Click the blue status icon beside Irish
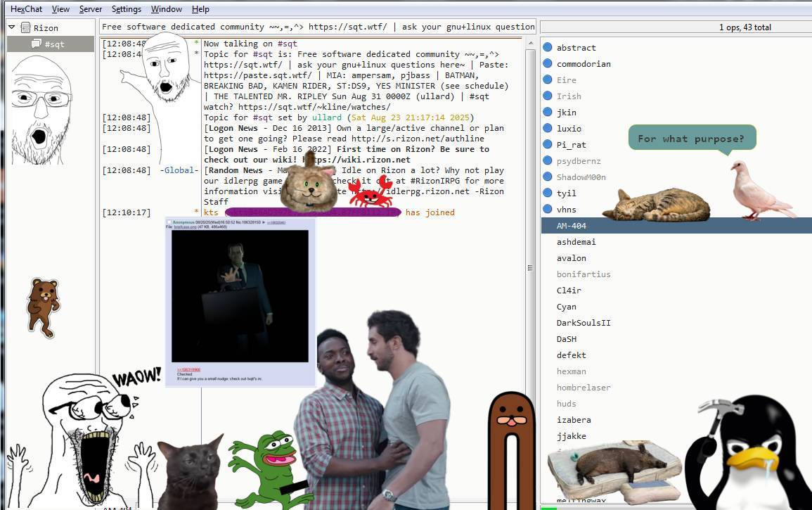The height and width of the screenshot is (510, 812). tap(548, 96)
